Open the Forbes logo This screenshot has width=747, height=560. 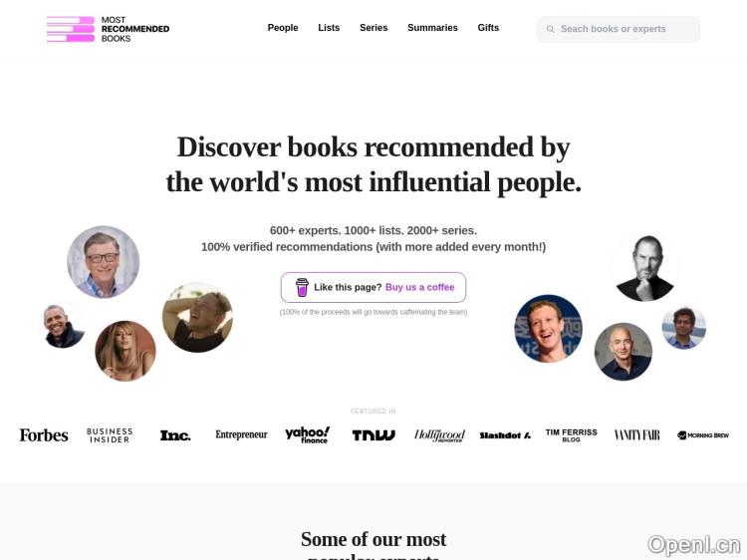coord(44,435)
